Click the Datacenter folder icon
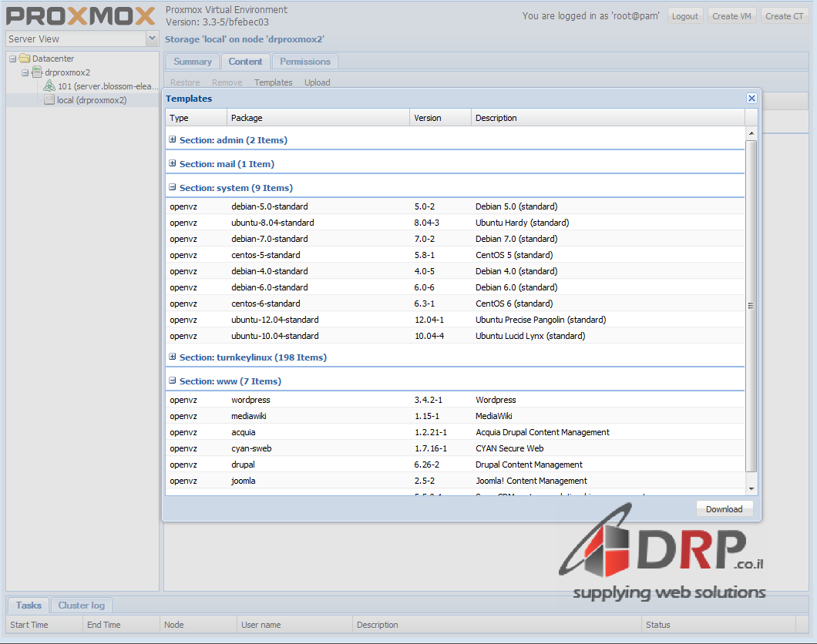This screenshot has width=817, height=644. [x=25, y=59]
